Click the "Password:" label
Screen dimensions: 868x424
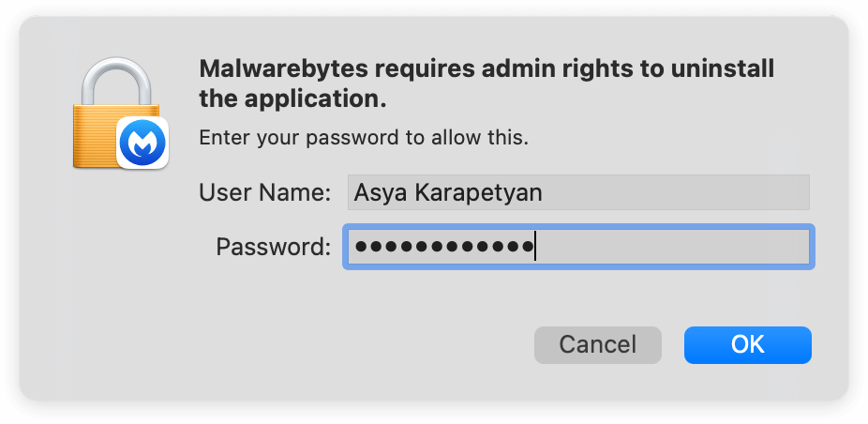pyautogui.click(x=273, y=248)
